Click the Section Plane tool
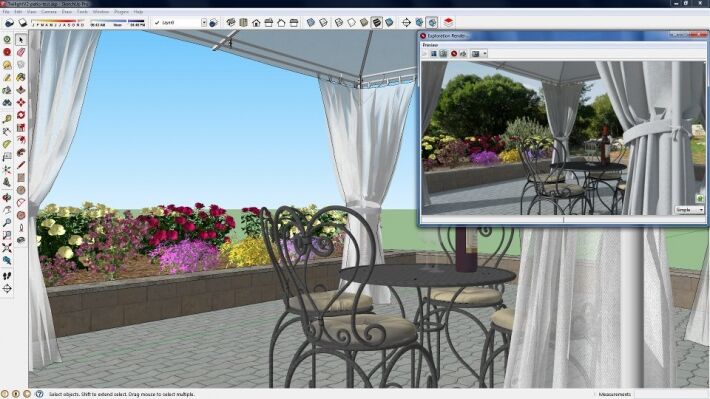The height and width of the screenshot is (399, 710). coord(407,22)
